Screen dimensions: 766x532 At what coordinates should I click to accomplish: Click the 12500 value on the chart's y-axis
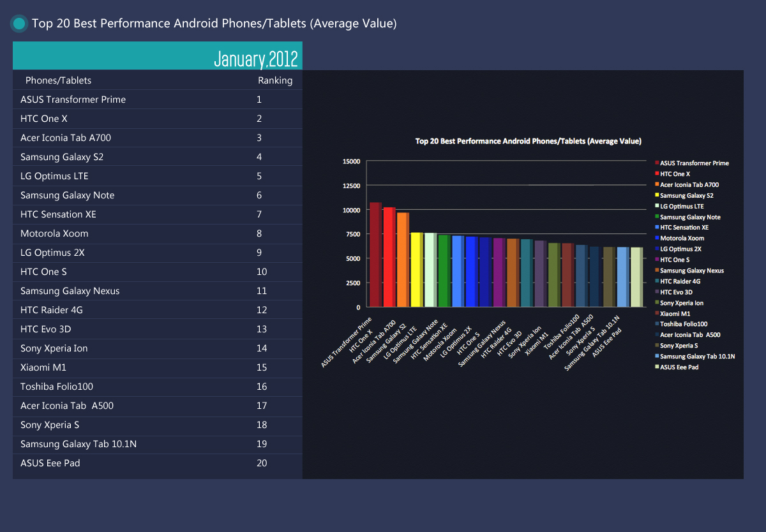tap(351, 186)
